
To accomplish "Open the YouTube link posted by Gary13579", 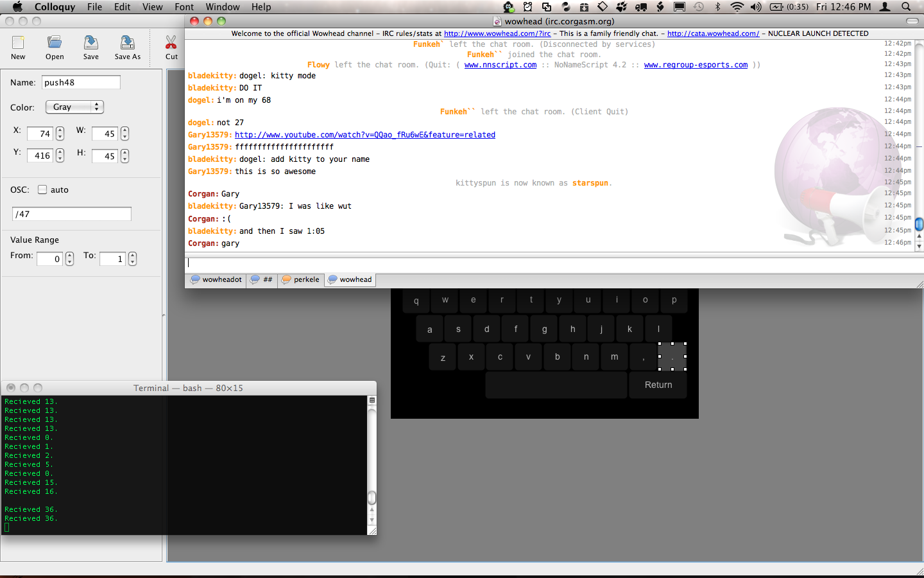I will pyautogui.click(x=364, y=135).
